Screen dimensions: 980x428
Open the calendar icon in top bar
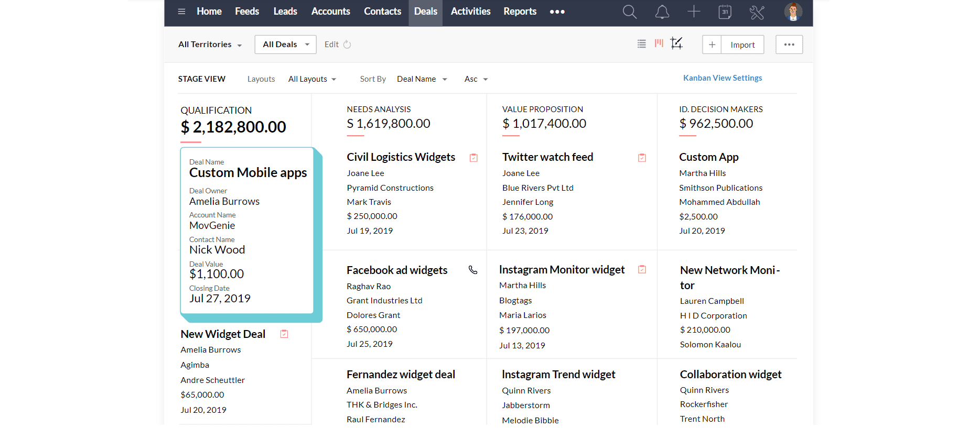[725, 12]
